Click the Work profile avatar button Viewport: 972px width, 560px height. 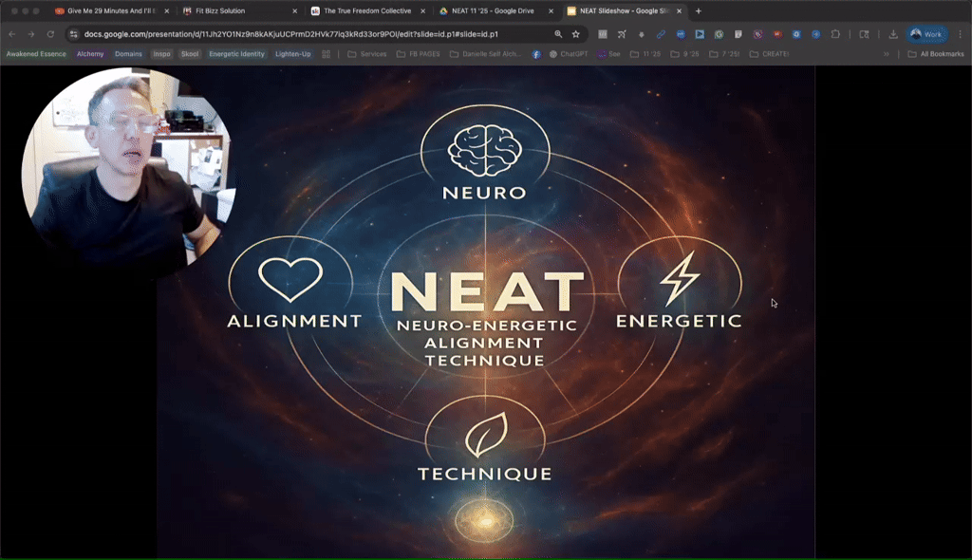(x=925, y=34)
